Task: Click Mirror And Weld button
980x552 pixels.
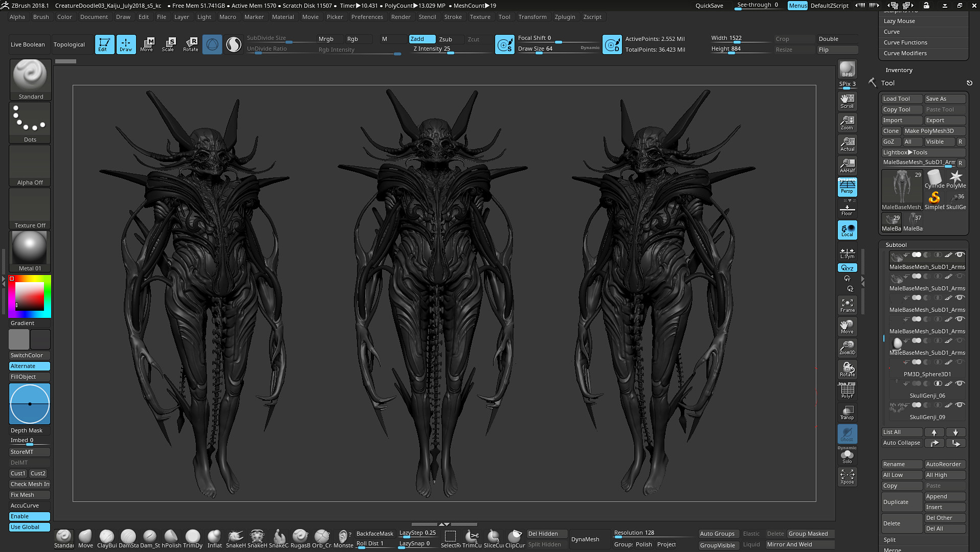Action: point(800,544)
